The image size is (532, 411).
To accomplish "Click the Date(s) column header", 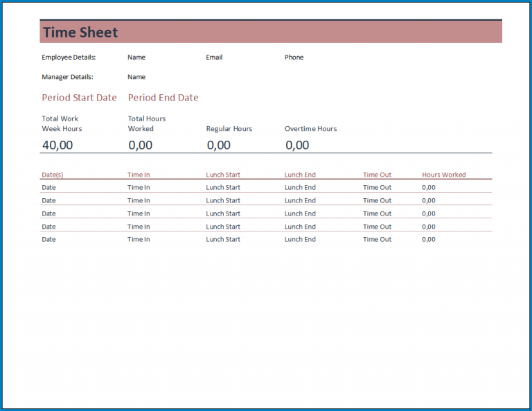I will click(x=52, y=175).
